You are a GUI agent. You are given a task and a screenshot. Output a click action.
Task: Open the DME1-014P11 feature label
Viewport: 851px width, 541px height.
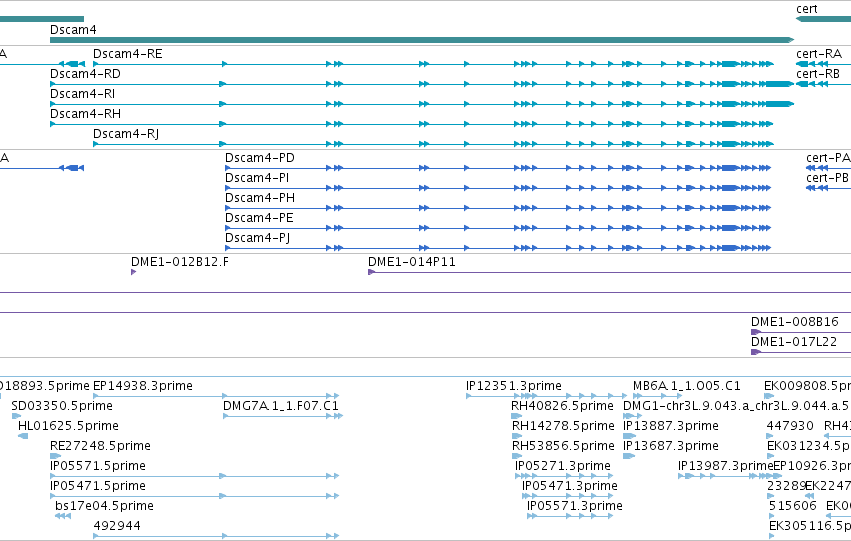pyautogui.click(x=411, y=262)
